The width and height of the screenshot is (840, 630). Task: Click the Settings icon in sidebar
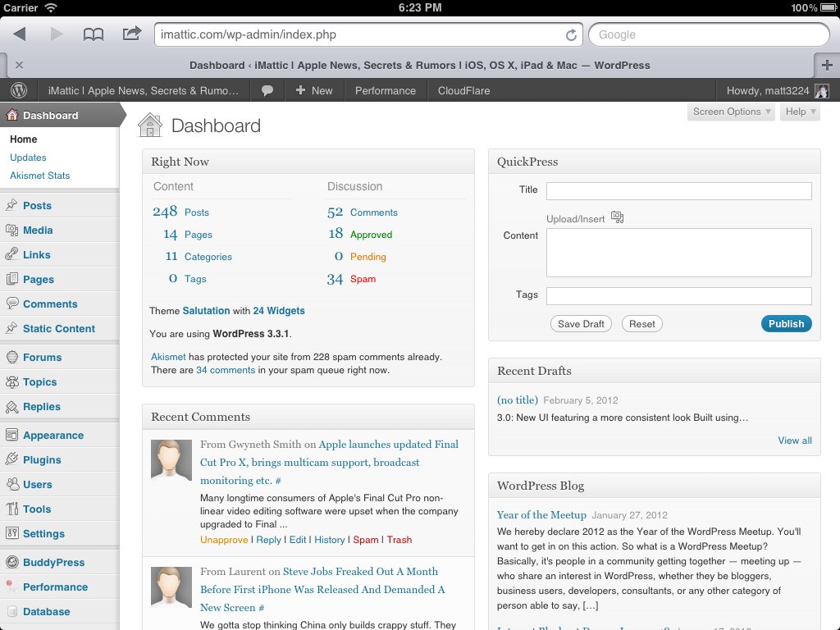click(11, 533)
